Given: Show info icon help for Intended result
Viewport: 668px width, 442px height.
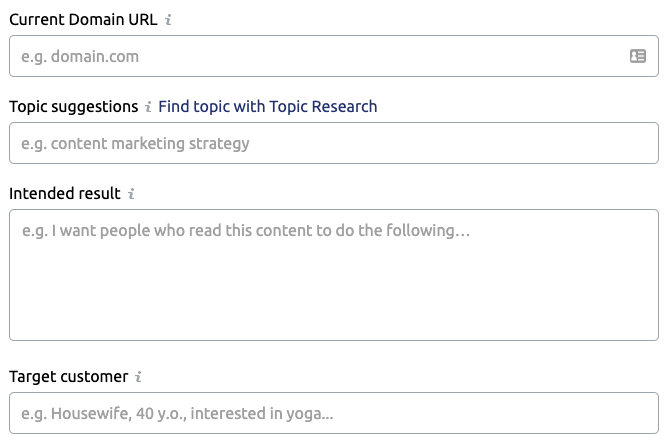Looking at the screenshot, I should pos(131,194).
